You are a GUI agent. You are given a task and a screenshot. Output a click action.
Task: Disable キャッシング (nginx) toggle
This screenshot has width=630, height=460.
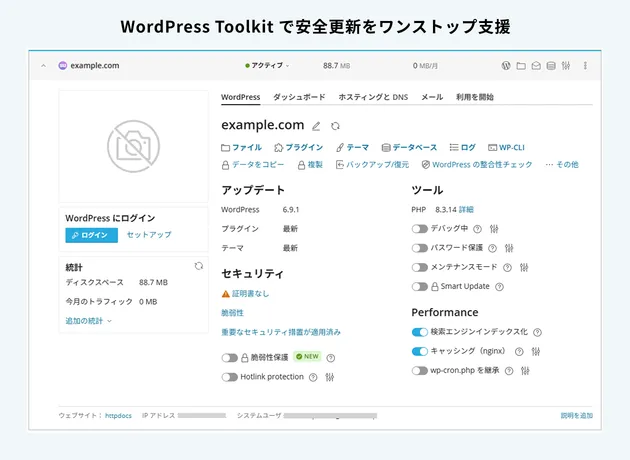[420, 351]
